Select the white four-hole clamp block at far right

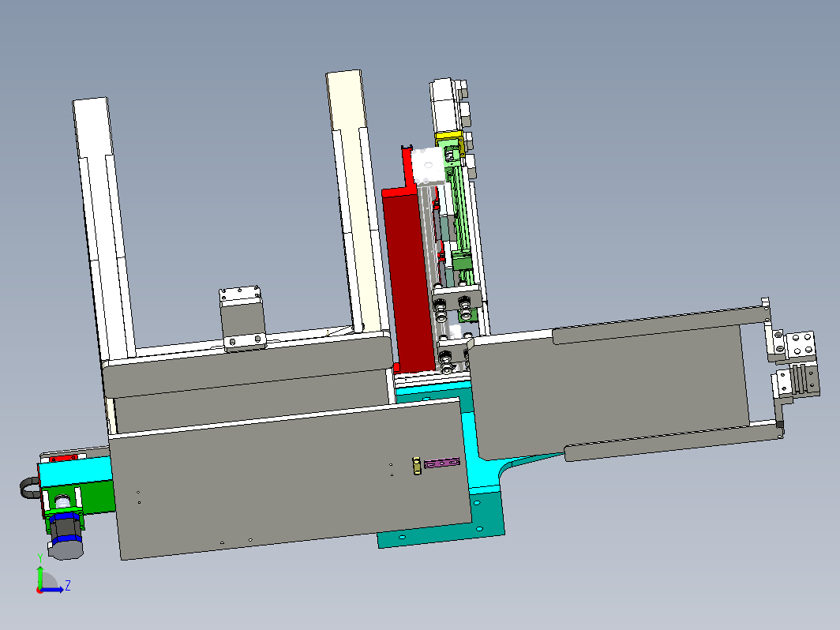[801, 344]
